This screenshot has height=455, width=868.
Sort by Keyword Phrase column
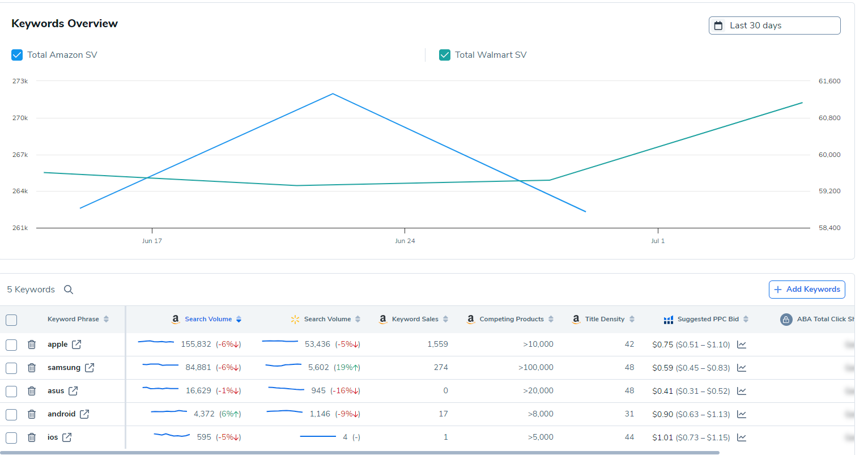pyautogui.click(x=106, y=320)
